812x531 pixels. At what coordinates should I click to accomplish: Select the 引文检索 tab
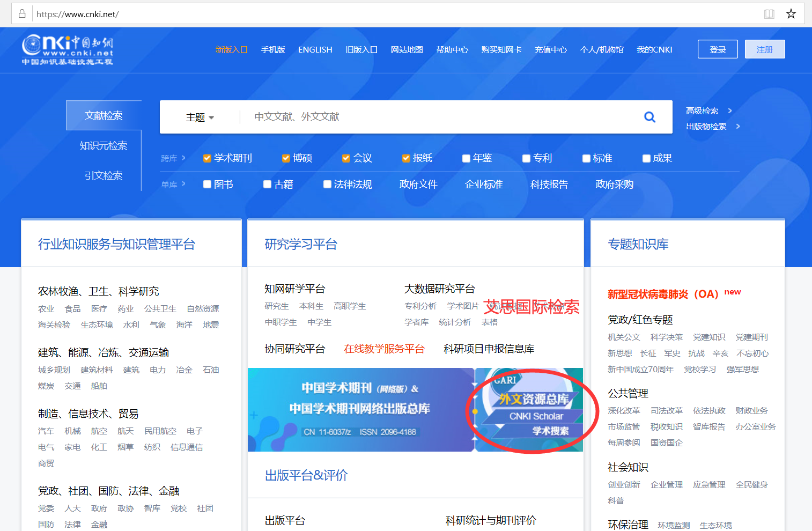pyautogui.click(x=104, y=175)
